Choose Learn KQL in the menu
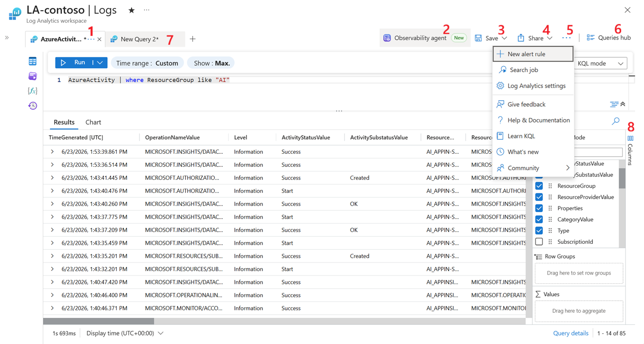The width and height of the screenshot is (644, 344). [x=533, y=136]
